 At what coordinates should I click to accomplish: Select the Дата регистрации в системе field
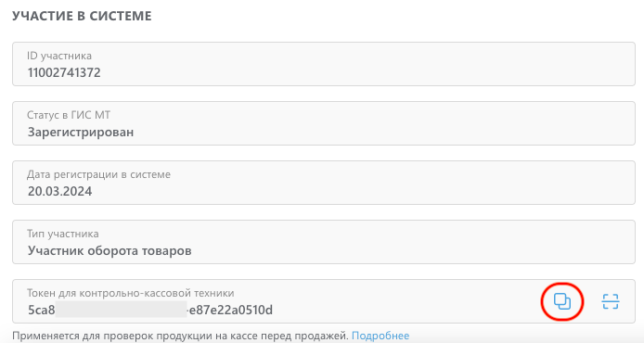click(324, 183)
